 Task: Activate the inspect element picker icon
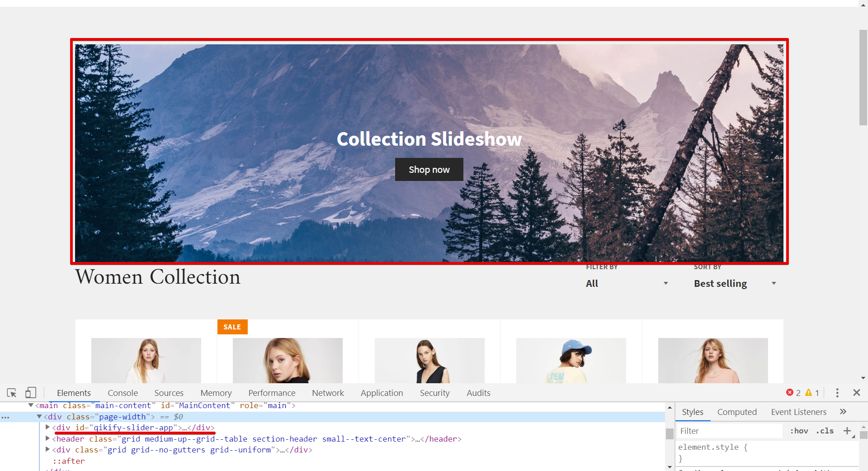[x=12, y=393]
